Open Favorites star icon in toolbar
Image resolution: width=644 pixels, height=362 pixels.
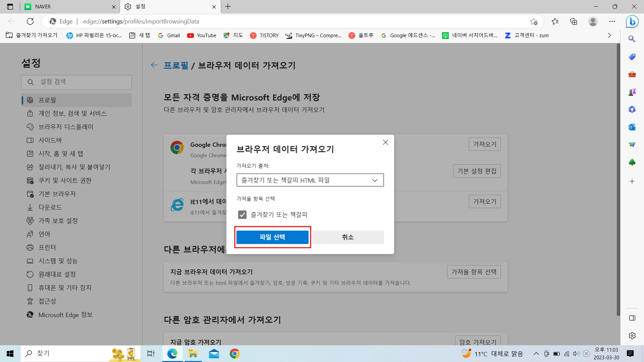point(555,21)
